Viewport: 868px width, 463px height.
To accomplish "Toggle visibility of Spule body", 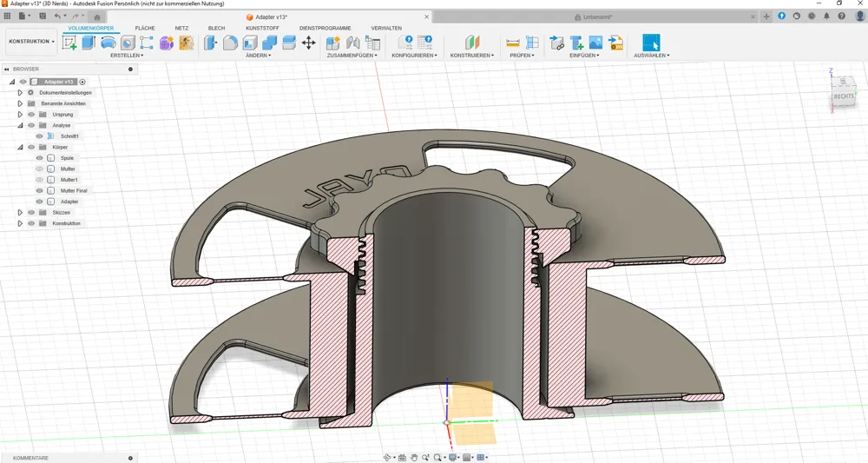I will [x=39, y=158].
